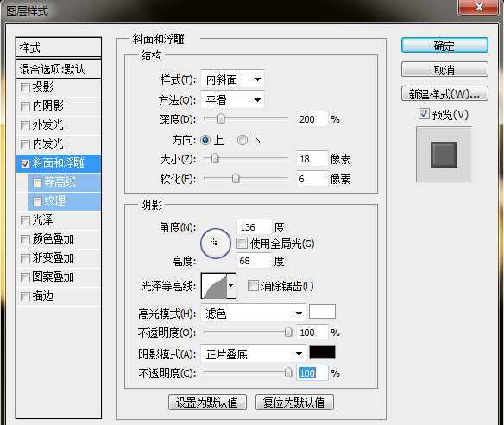Viewport: 504px width, 425px height.
Task: Open the 方法 平滑 dropdown
Action: [232, 100]
